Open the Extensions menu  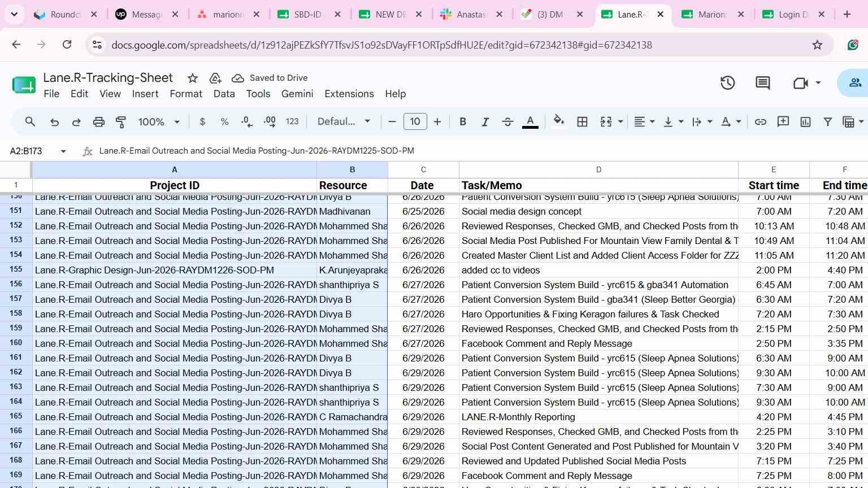(349, 94)
